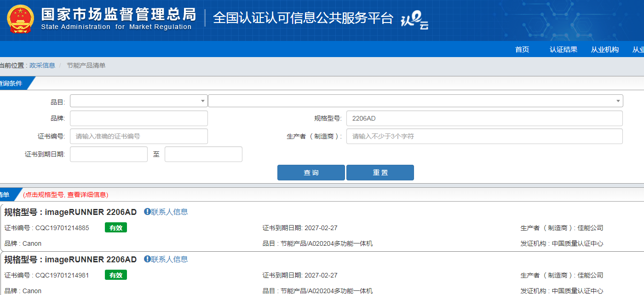
Task: Click the certificate expiry end date field
Action: point(203,154)
